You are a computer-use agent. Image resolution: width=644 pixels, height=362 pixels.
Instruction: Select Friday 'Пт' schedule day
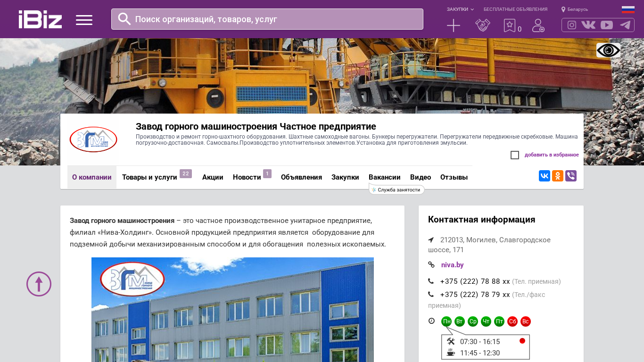tap(499, 321)
